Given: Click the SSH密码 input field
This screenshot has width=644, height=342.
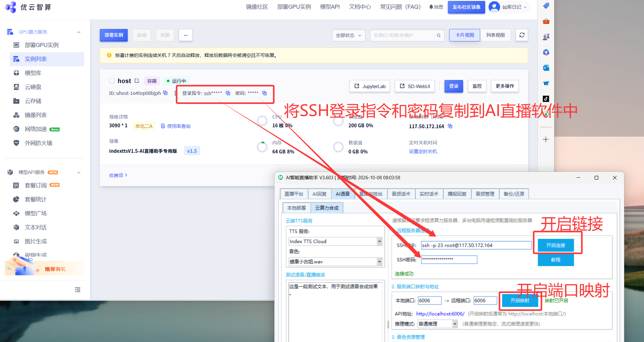Looking at the screenshot, I should point(449,260).
